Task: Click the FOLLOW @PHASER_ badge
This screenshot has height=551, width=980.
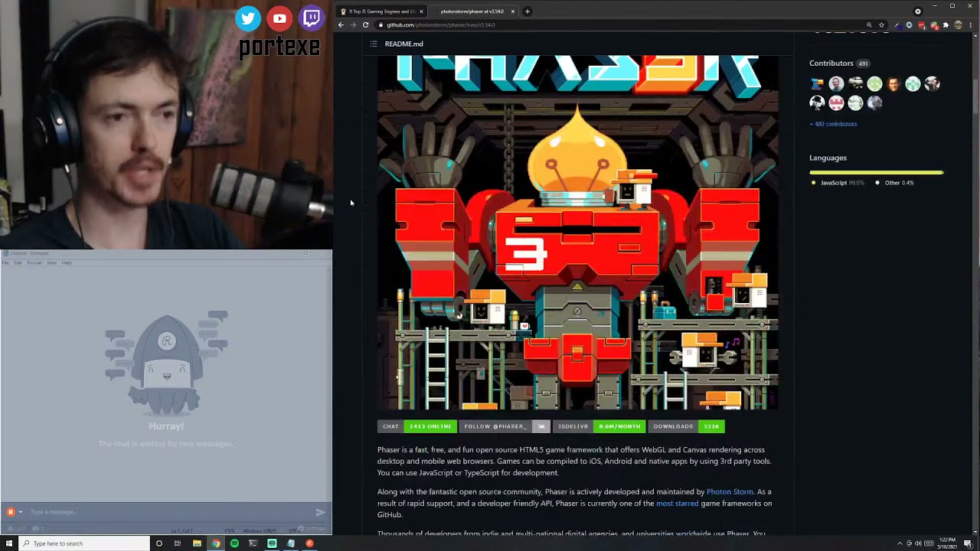Action: 505,426
